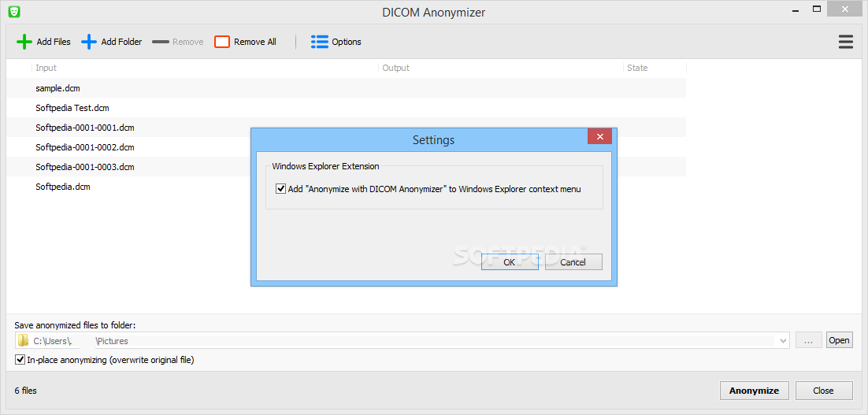The width and height of the screenshot is (868, 415).
Task: Click the Add Files label
Action: (54, 42)
